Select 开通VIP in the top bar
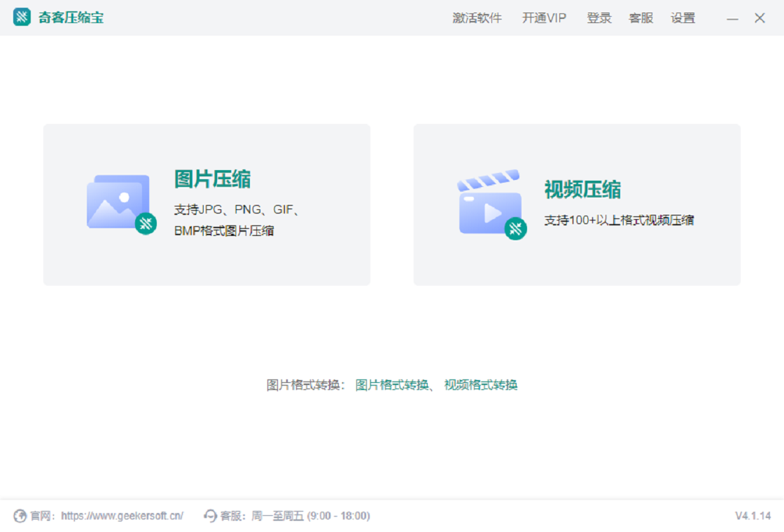The height and width of the screenshot is (532, 784). (x=544, y=18)
